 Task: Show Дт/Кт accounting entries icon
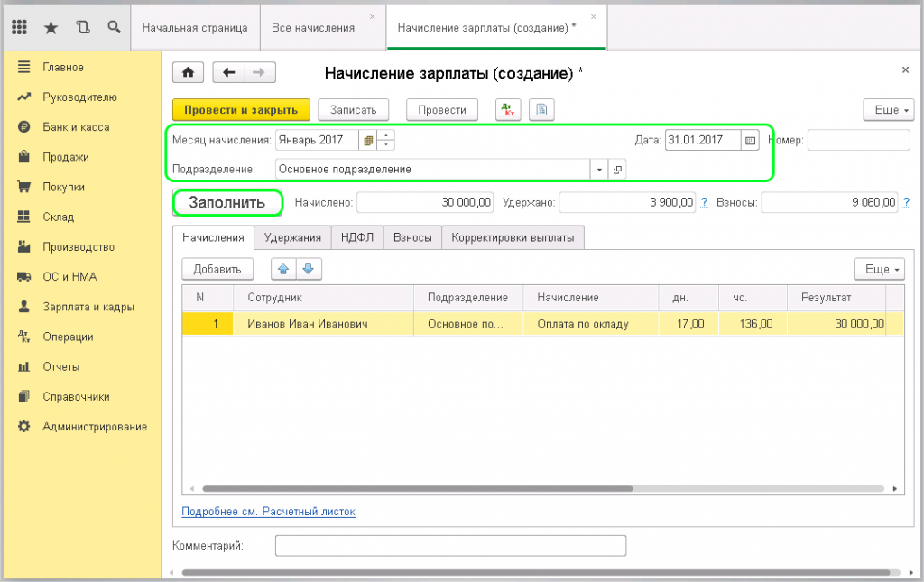[x=508, y=110]
